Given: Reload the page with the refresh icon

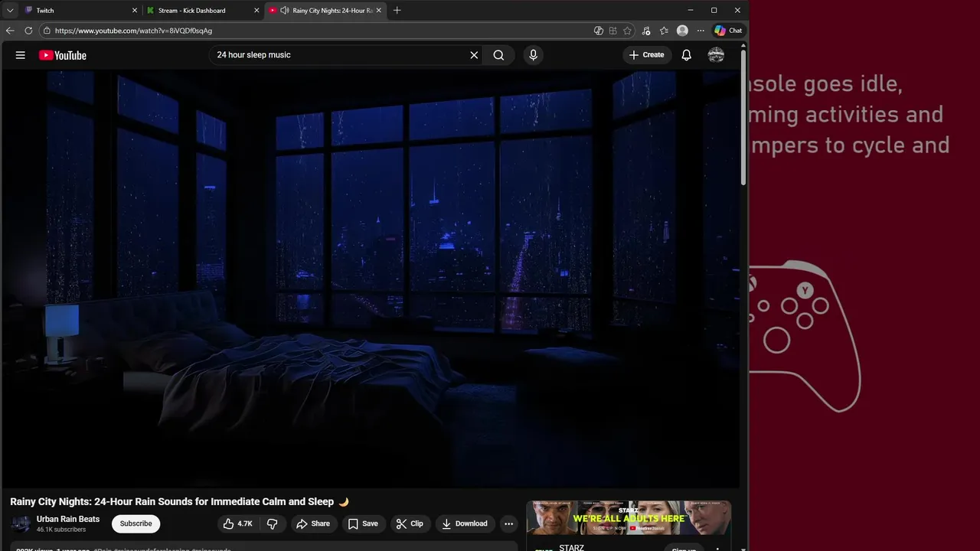Looking at the screenshot, I should point(28,31).
